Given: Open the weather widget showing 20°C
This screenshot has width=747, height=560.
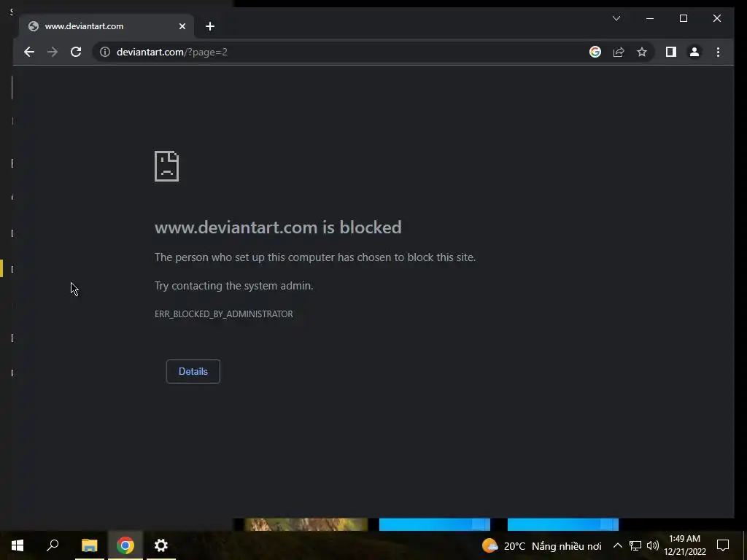Looking at the screenshot, I should (x=541, y=545).
